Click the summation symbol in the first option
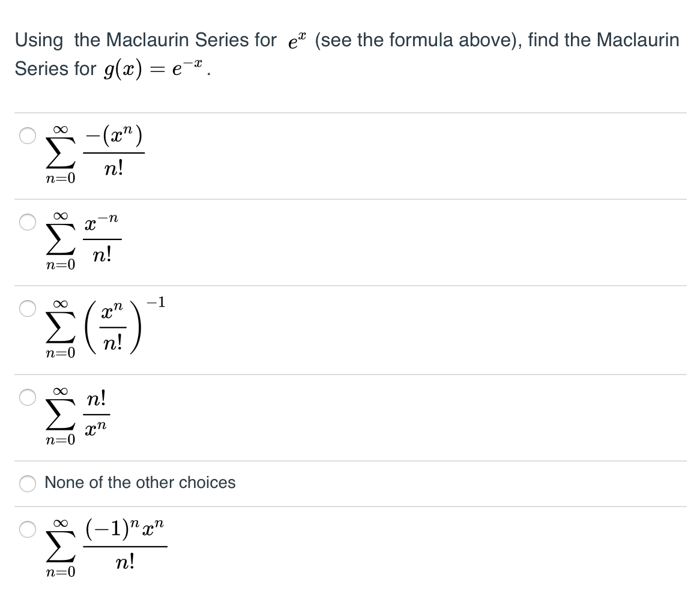 coord(59,152)
